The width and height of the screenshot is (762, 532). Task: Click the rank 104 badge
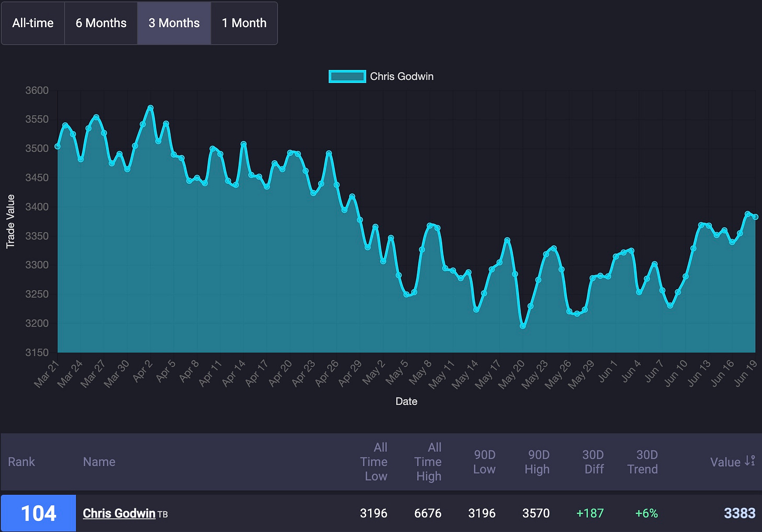pyautogui.click(x=38, y=513)
